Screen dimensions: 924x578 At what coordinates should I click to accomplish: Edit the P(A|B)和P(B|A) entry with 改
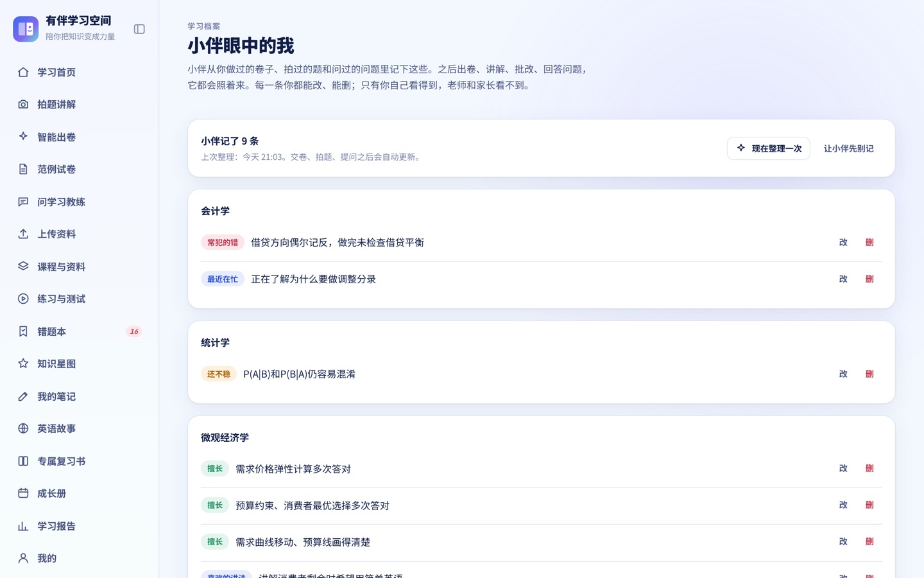(x=843, y=374)
